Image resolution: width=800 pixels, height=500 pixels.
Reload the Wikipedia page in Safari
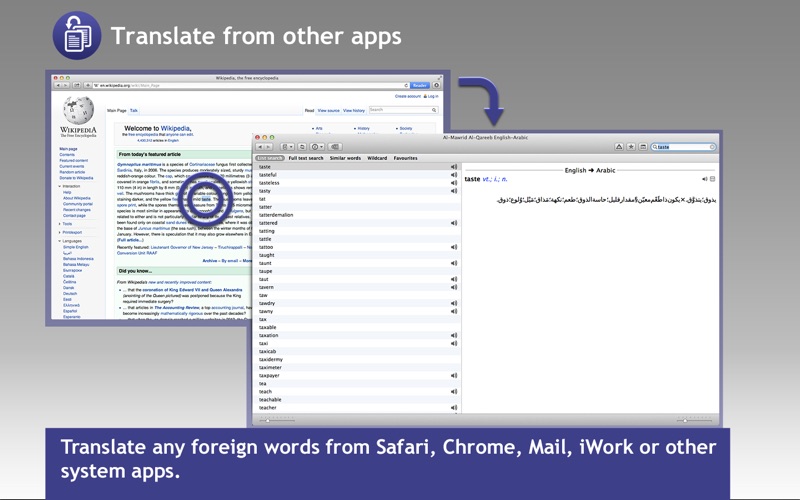click(x=406, y=85)
